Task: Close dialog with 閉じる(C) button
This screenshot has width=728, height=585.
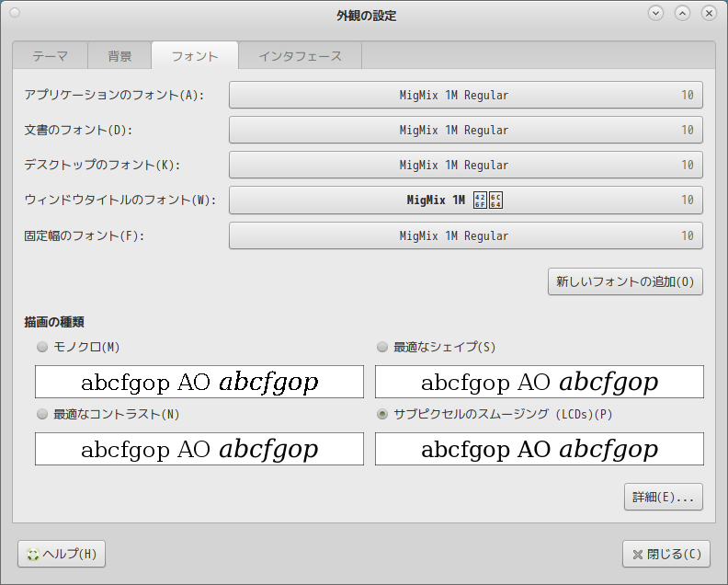Action: pos(666,554)
